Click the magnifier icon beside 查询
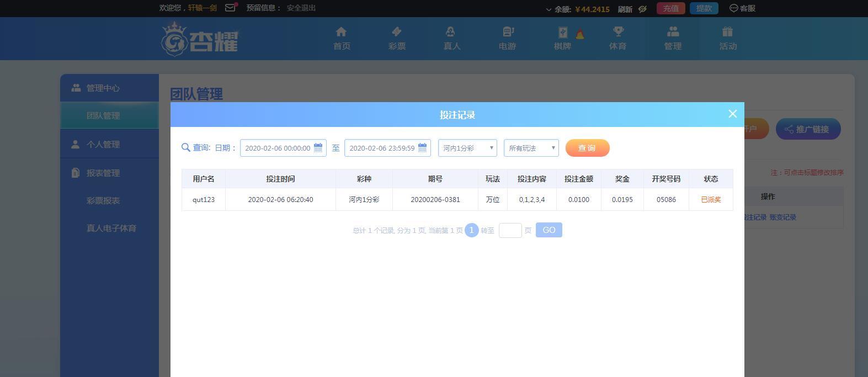This screenshot has width=868, height=377. (x=185, y=147)
